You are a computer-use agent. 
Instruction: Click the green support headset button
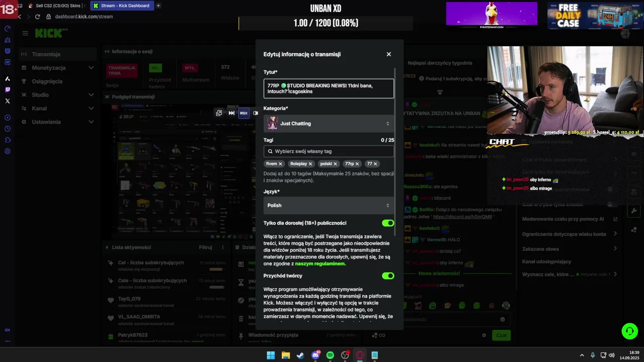[x=629, y=331]
